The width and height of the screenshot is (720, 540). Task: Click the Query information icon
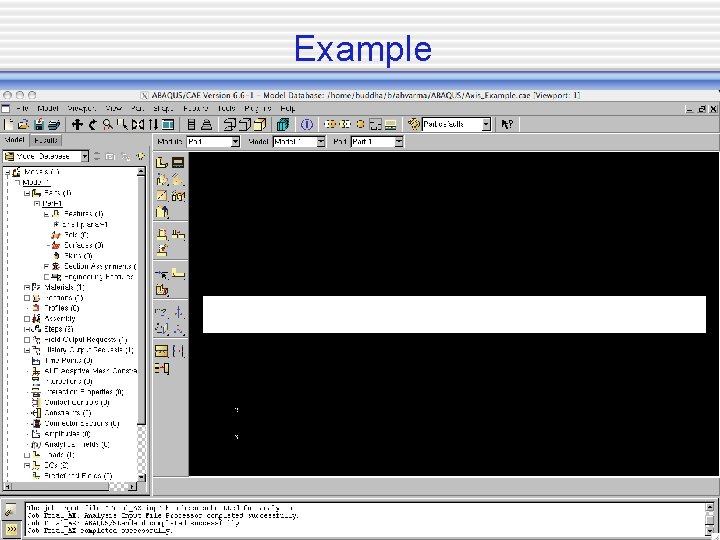pos(307,124)
